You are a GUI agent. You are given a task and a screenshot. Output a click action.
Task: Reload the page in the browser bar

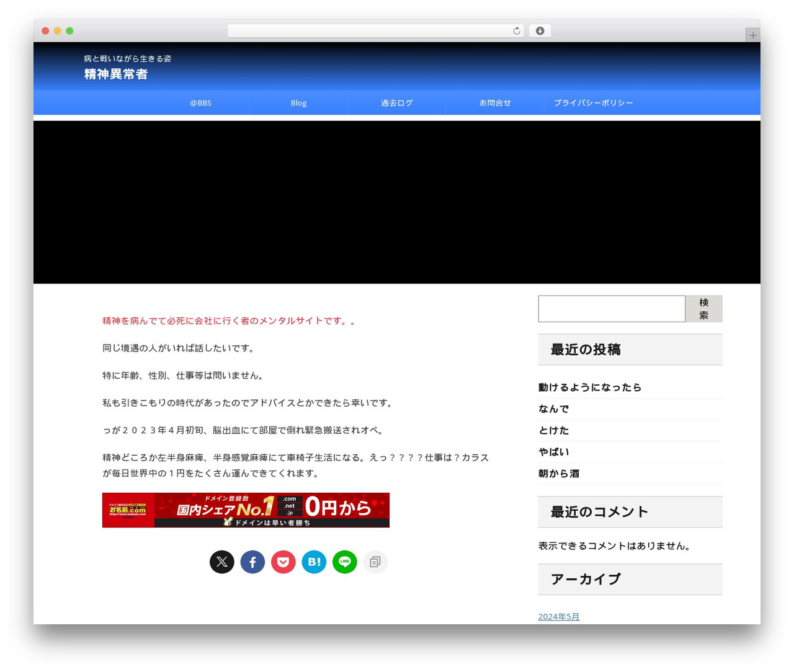tap(516, 31)
